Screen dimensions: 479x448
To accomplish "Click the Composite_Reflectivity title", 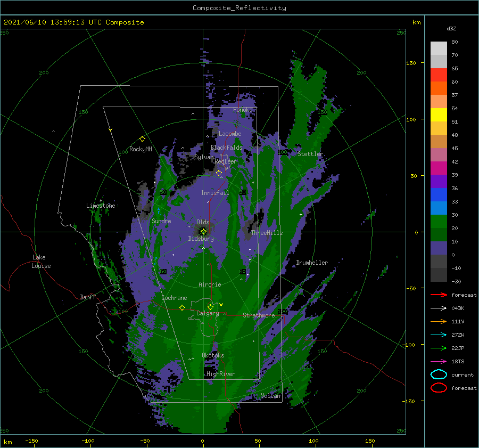I will [240, 8].
